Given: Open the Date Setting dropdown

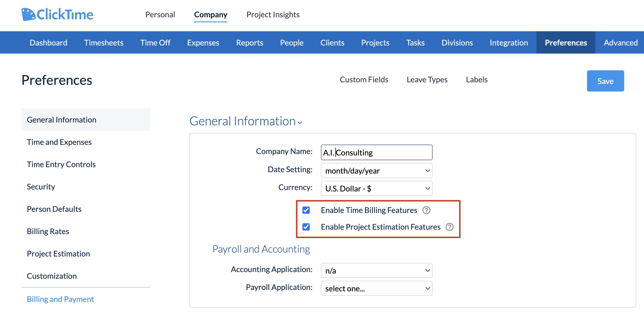Looking at the screenshot, I should click(x=376, y=171).
